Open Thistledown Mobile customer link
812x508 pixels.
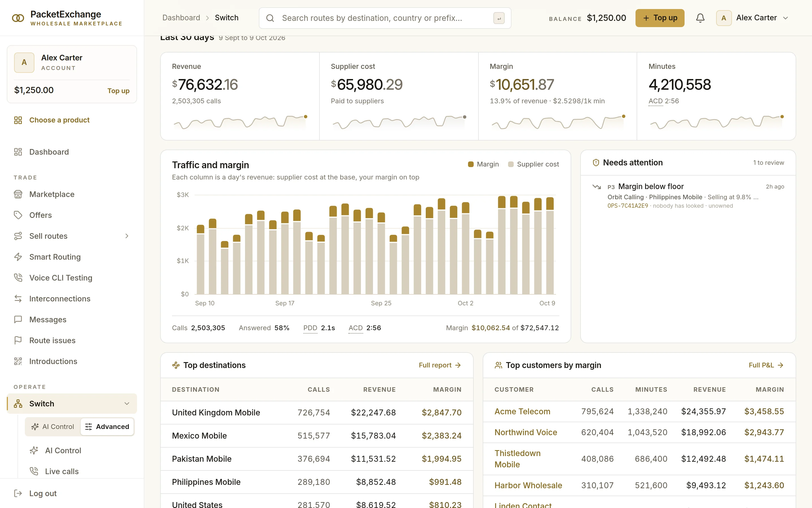pyautogui.click(x=517, y=459)
